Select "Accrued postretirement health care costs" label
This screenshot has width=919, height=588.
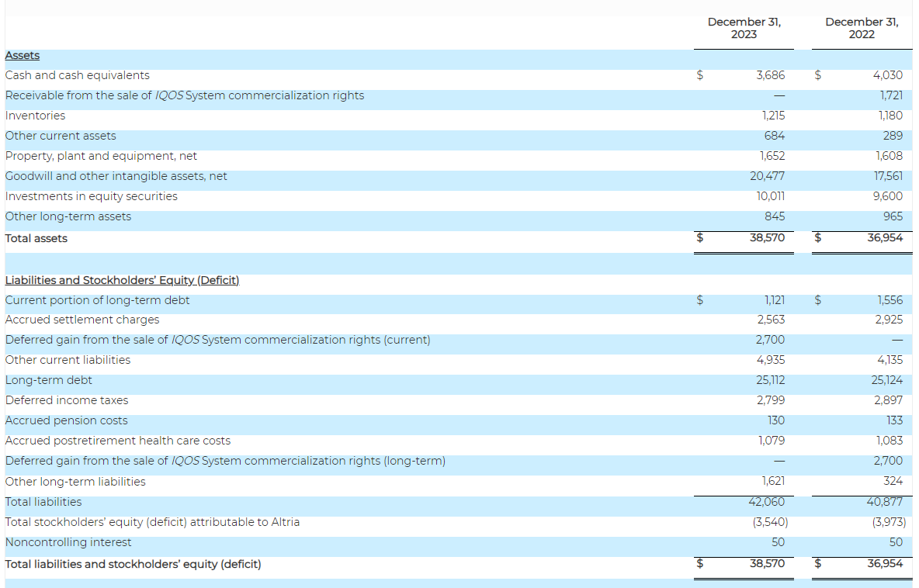point(118,441)
